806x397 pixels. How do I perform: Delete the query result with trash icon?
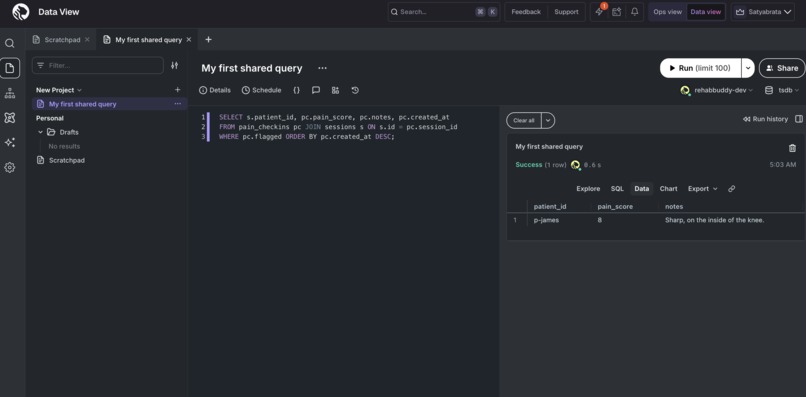tap(792, 148)
